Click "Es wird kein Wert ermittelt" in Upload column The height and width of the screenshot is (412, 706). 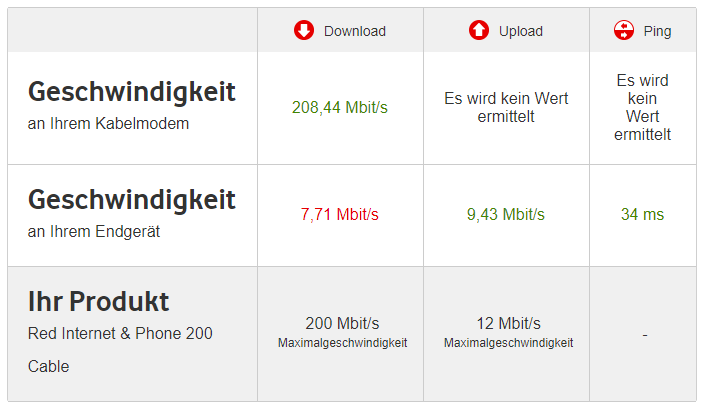point(506,107)
